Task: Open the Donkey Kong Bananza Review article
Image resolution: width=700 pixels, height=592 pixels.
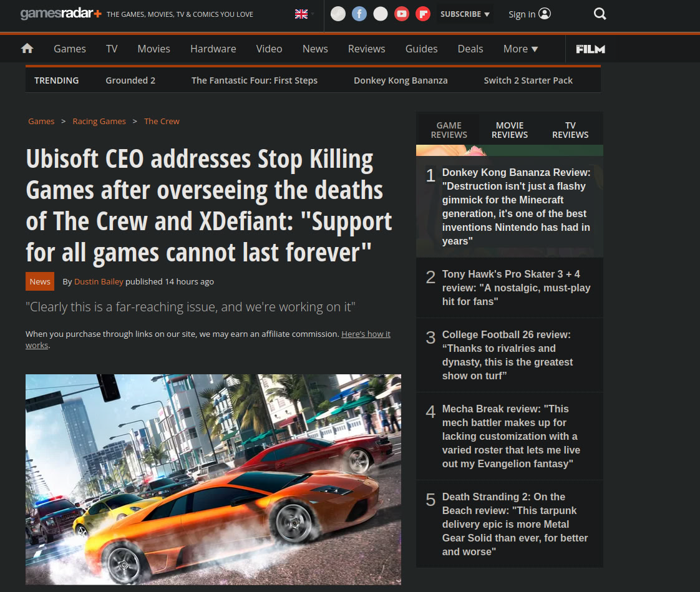Action: click(516, 206)
